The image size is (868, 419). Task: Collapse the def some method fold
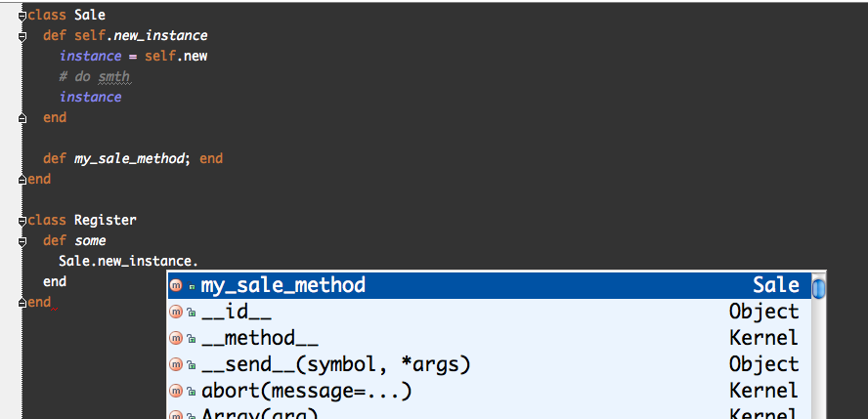[x=22, y=241]
